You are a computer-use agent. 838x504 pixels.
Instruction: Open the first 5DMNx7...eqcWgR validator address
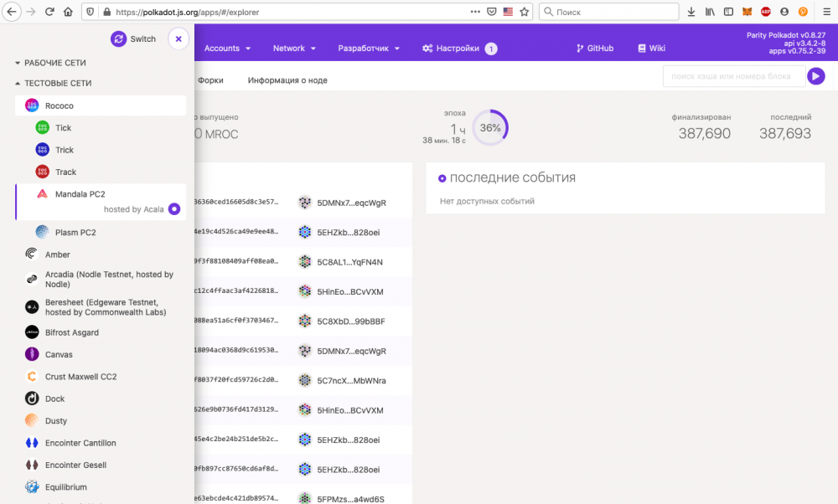click(x=351, y=203)
